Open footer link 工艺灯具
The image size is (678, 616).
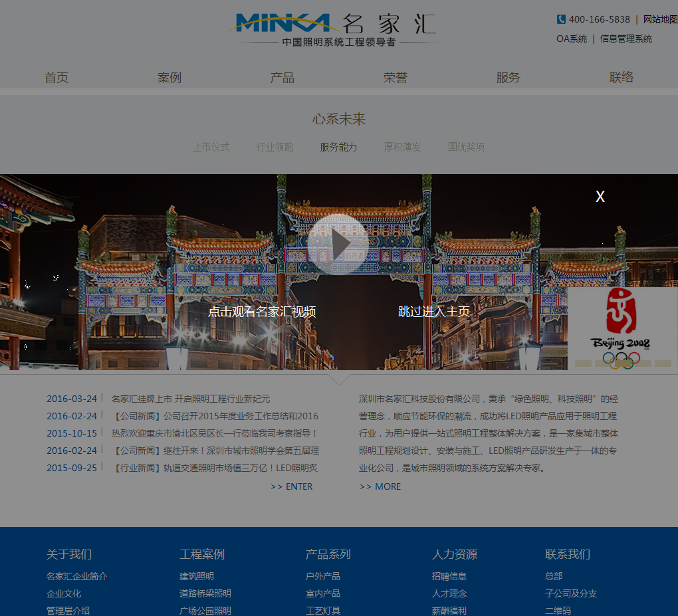[x=322, y=611]
